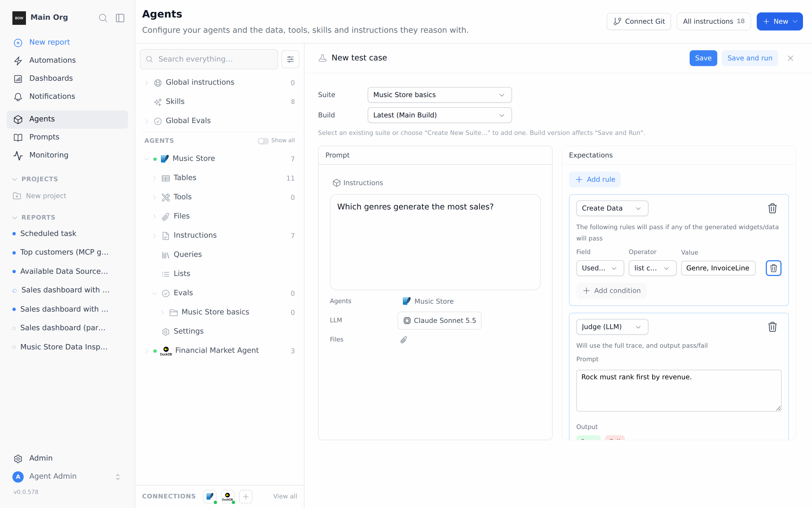Delete the Genre, InvoiceLine condition via trash icon
This screenshot has height=508, width=812.
[x=773, y=268]
